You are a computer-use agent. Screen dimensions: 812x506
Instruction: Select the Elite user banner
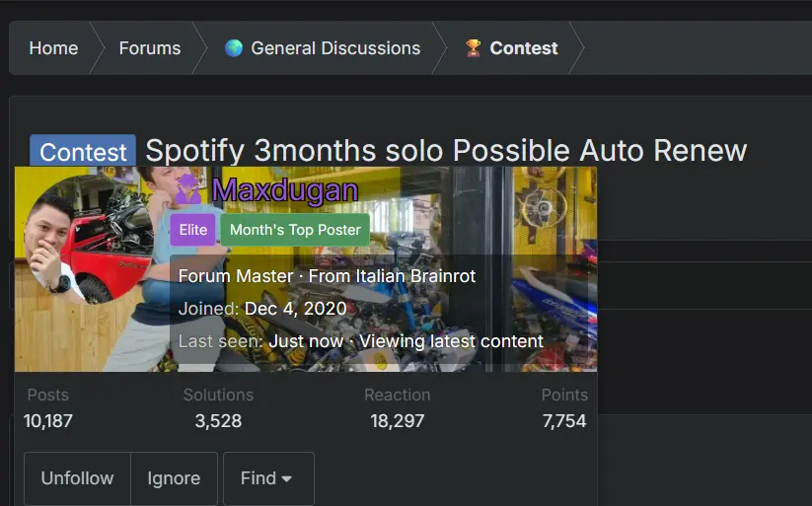192,230
